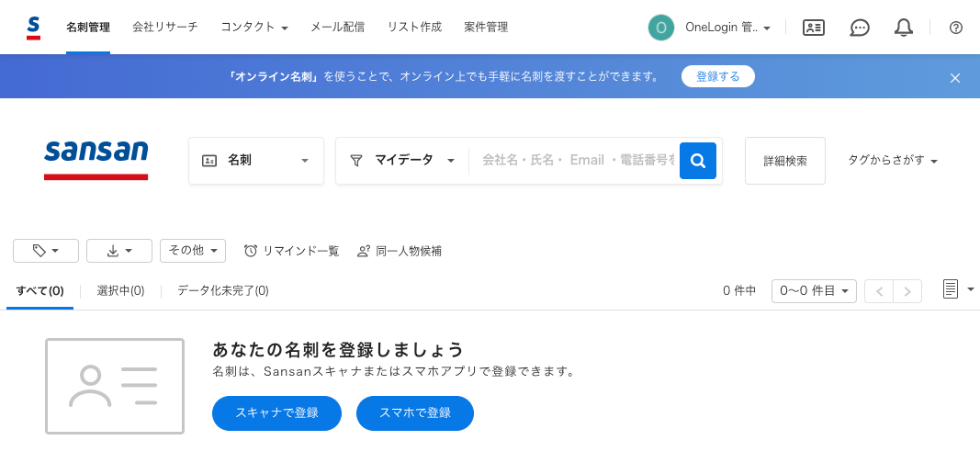980x463 pixels.
Task: Open the view layout dropdown arrow
Action: 971,289
